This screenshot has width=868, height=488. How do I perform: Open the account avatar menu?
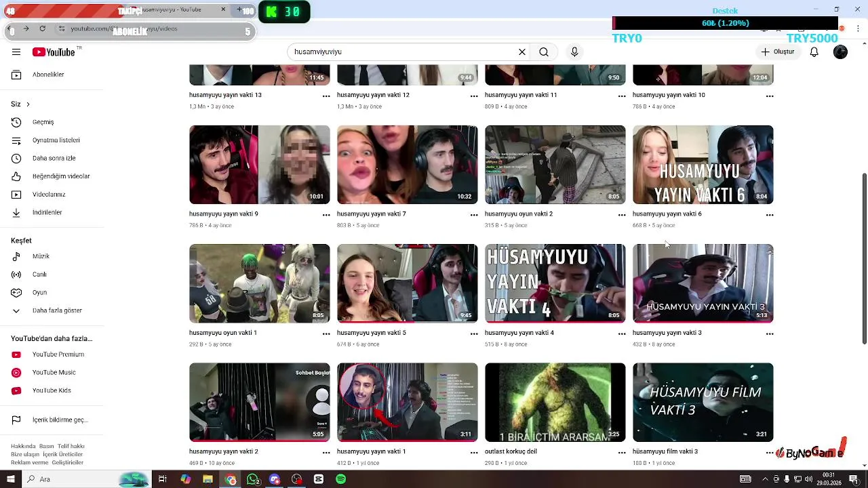coord(840,52)
